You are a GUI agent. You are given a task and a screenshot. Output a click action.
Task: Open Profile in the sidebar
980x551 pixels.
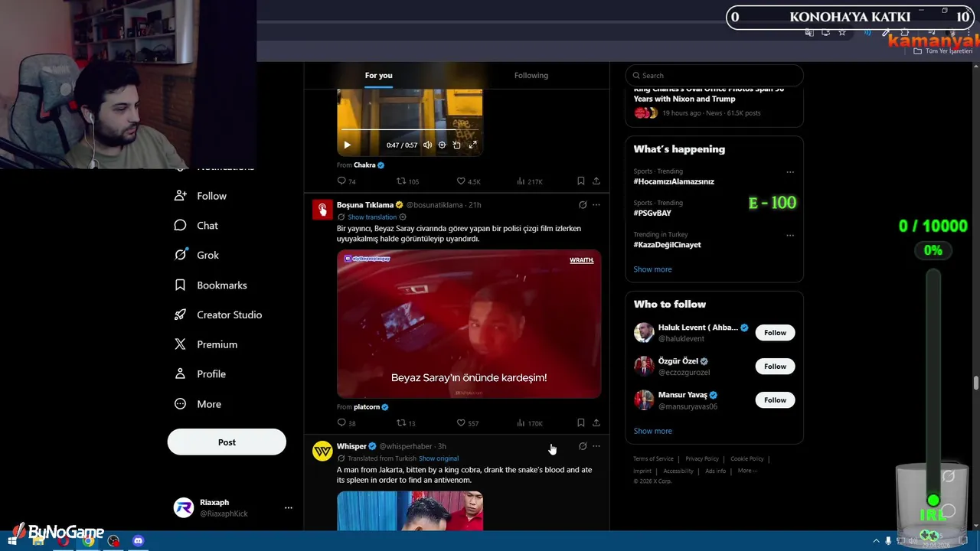(201, 374)
